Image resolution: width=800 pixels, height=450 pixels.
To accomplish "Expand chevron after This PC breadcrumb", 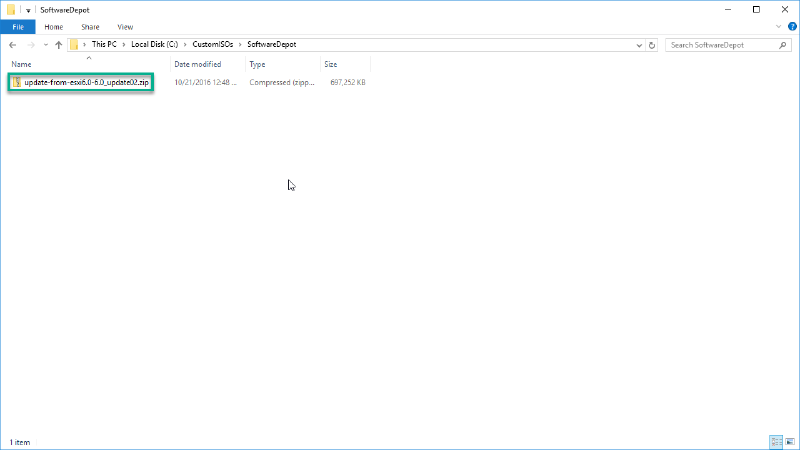I will 123,45.
